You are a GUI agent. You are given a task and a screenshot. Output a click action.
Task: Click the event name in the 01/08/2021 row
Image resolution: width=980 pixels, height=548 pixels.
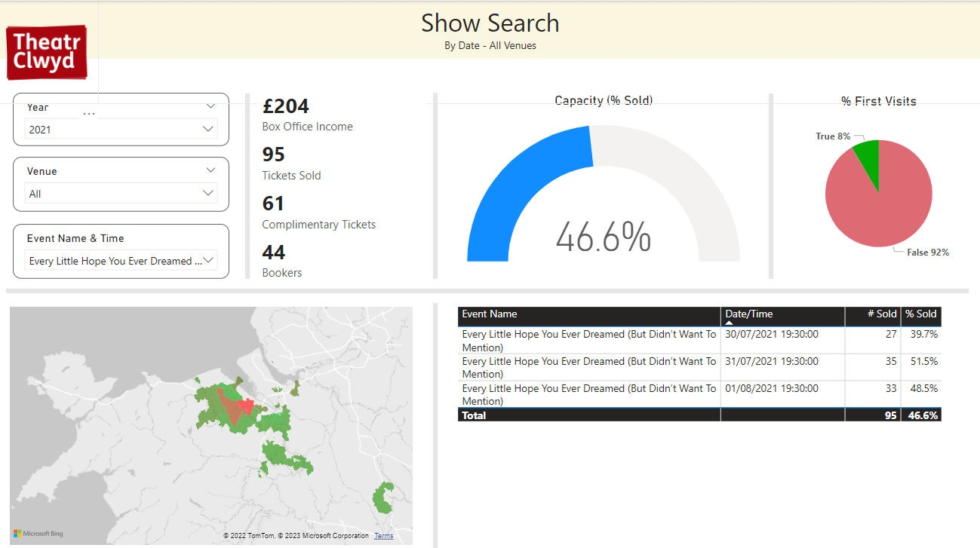pos(589,395)
